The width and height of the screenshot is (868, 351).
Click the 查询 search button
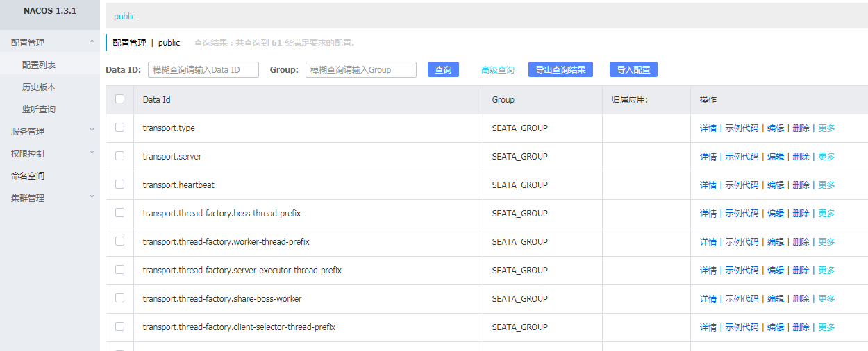click(443, 69)
